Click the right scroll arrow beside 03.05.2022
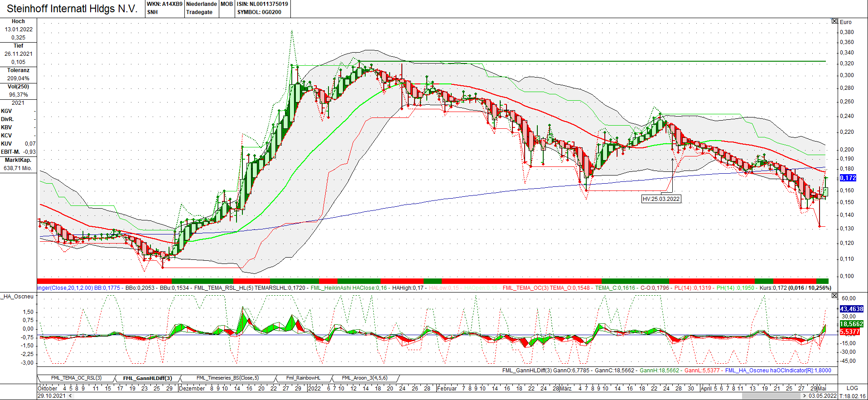The height and width of the screenshot is (400, 868). tap(805, 396)
